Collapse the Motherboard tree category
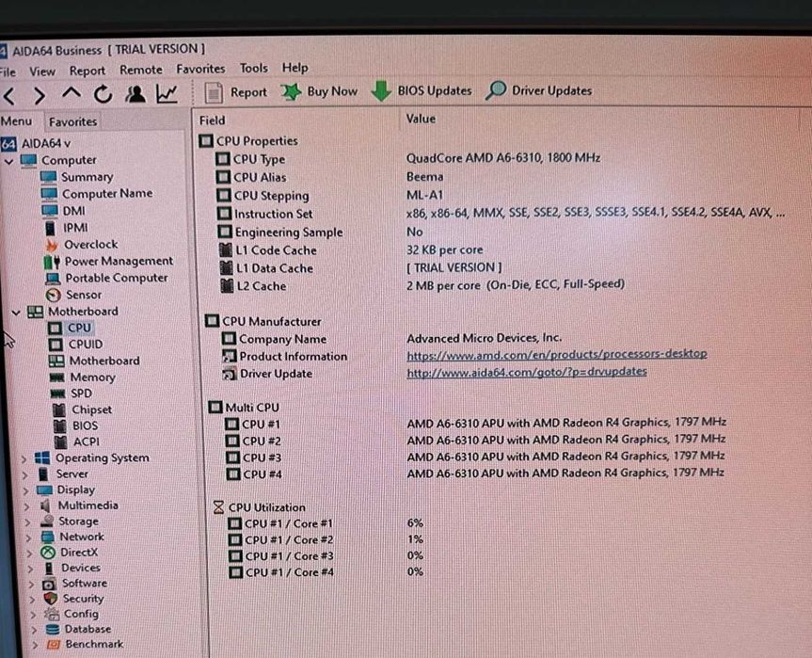Viewport: 812px width, 658px height. (16, 313)
